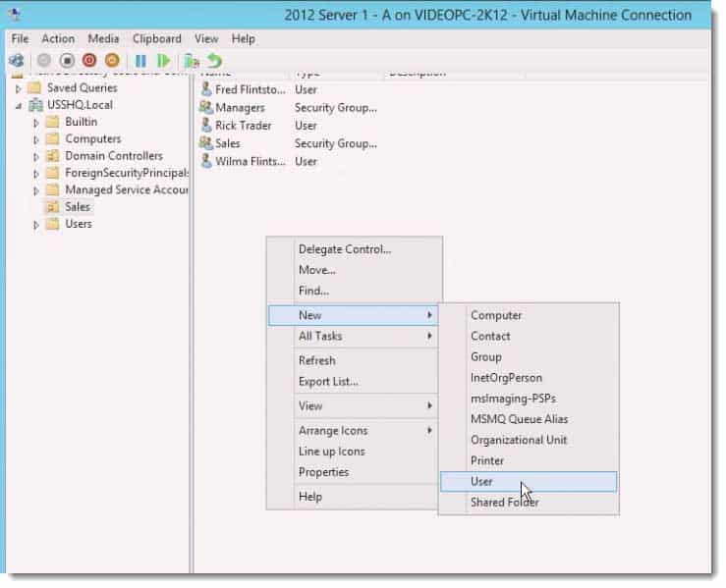726x588 pixels.
Task: Create a new InetOrgPerson object
Action: tap(529, 378)
